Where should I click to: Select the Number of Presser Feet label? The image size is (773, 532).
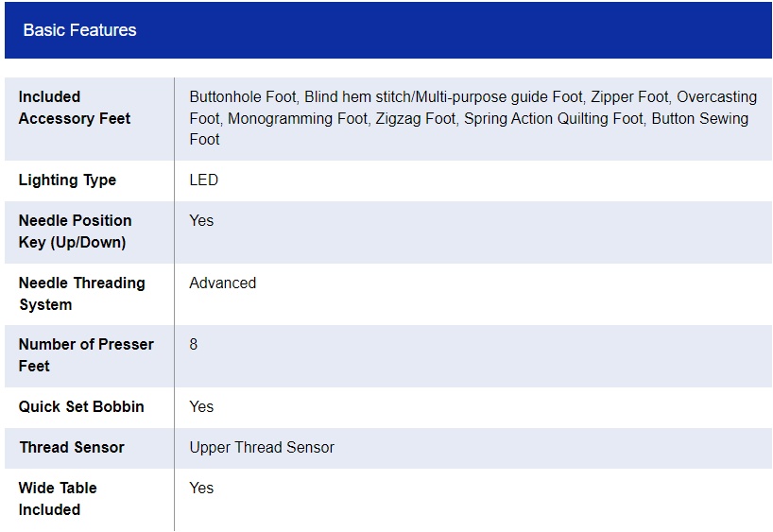85,355
